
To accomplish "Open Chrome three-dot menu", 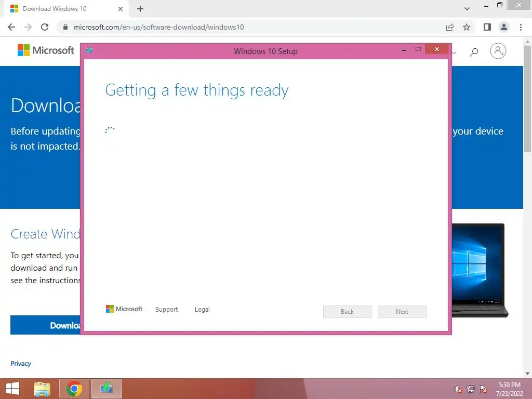I will click(521, 27).
